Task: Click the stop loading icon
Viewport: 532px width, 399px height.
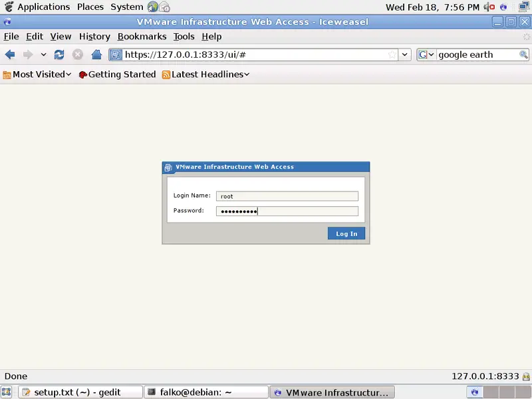Action: pyautogui.click(x=78, y=55)
